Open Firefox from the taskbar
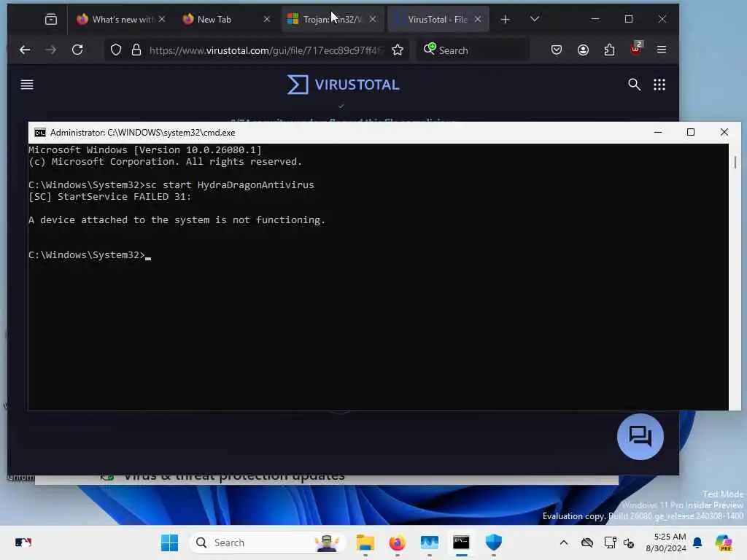 tap(398, 542)
